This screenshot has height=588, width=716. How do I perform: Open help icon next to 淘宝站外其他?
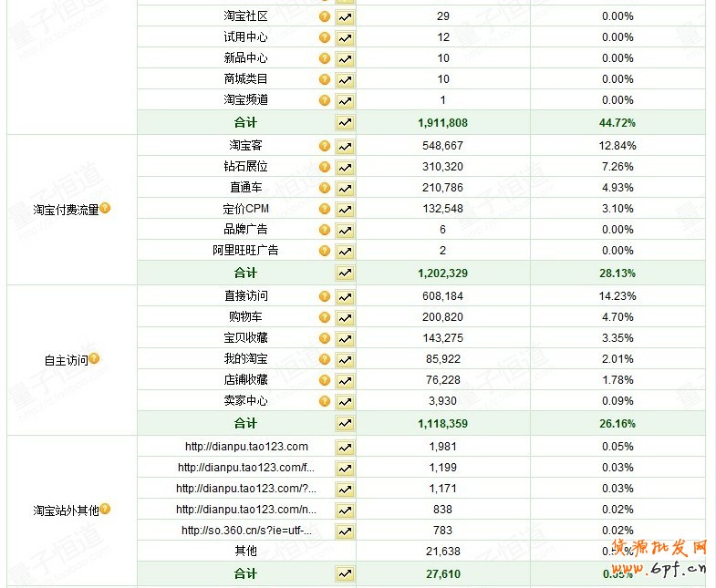pyautogui.click(x=105, y=510)
